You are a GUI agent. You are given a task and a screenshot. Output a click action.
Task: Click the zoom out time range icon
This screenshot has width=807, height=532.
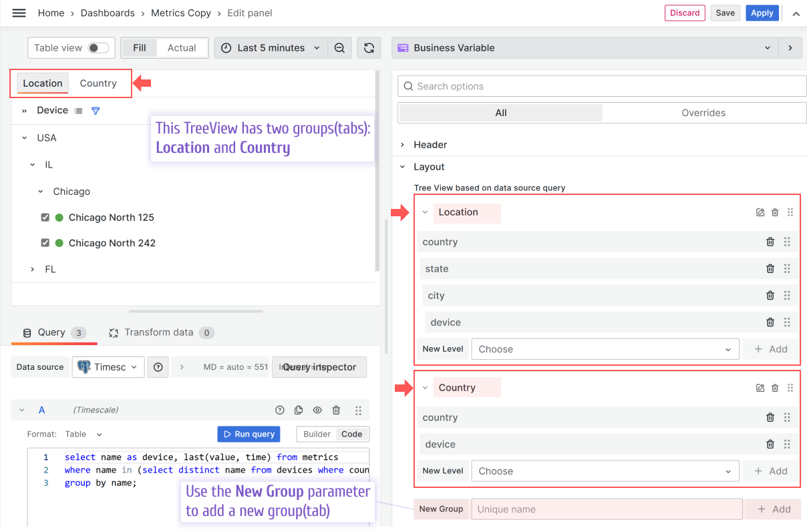pyautogui.click(x=339, y=47)
